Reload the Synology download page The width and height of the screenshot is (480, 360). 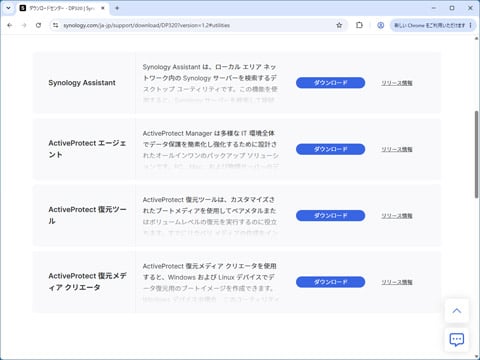point(39,25)
